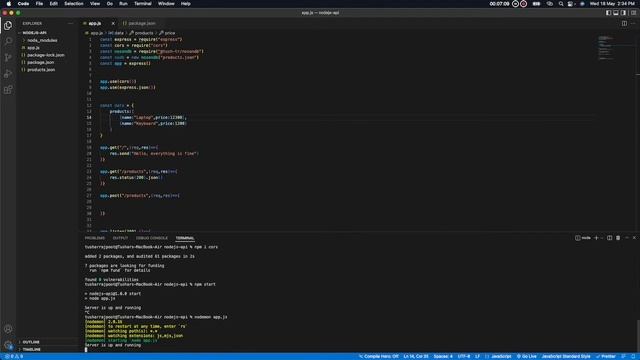
Task: Open macOS Control Center icon
Action: pos(571,4)
